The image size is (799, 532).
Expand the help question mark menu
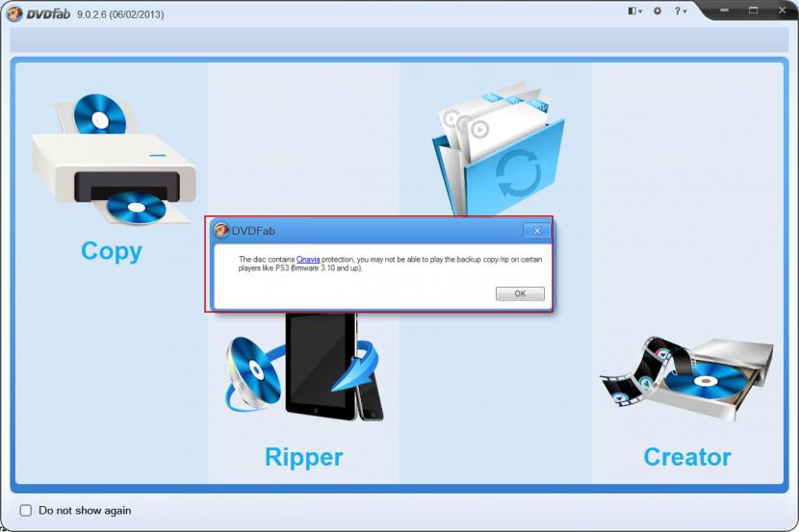[x=681, y=11]
